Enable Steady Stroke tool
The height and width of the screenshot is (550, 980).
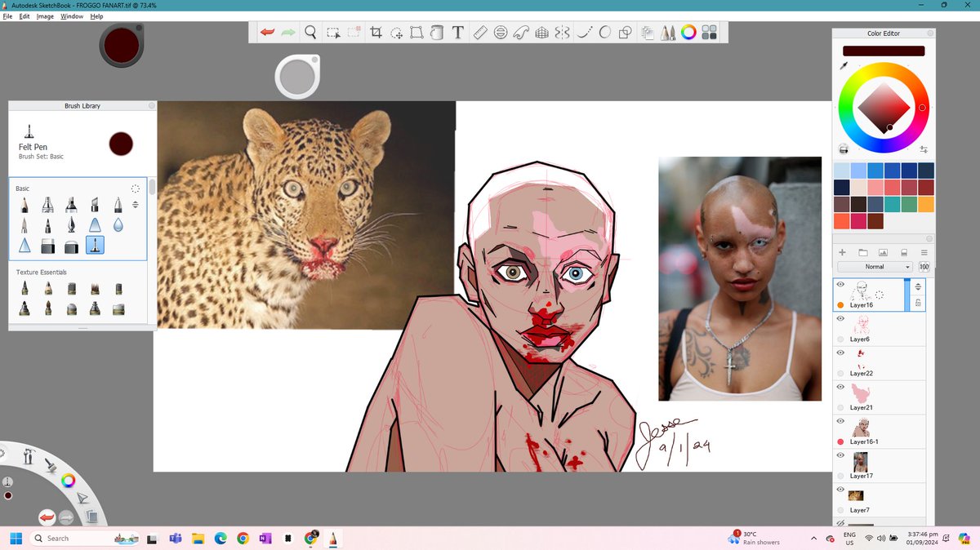pos(584,33)
